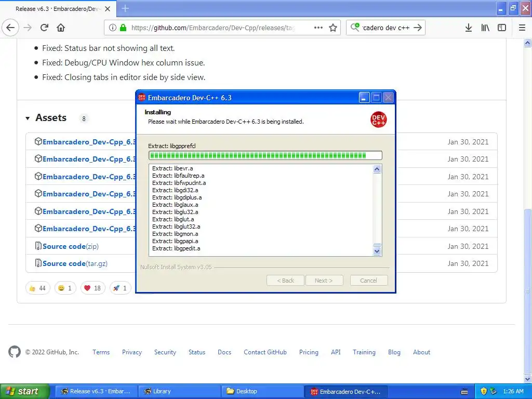Click the thumbs up reaction with 44
Image resolution: width=532 pixels, height=399 pixels.
click(37, 288)
